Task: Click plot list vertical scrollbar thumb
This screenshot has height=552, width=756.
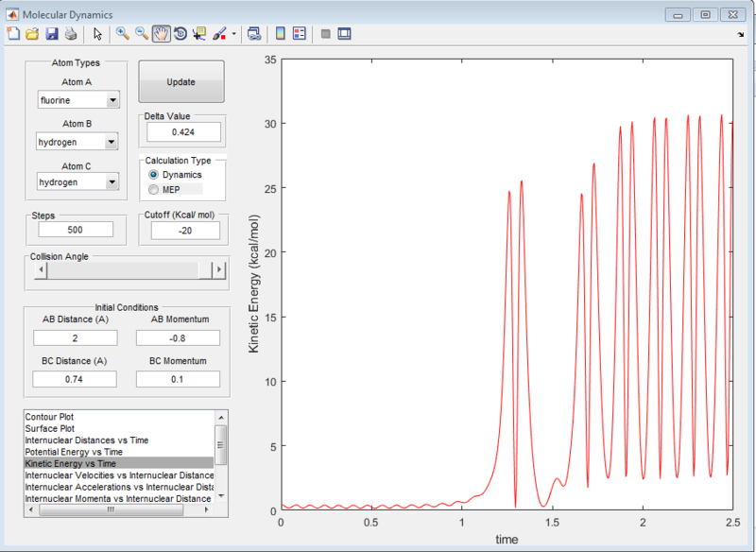Action: tap(221, 444)
